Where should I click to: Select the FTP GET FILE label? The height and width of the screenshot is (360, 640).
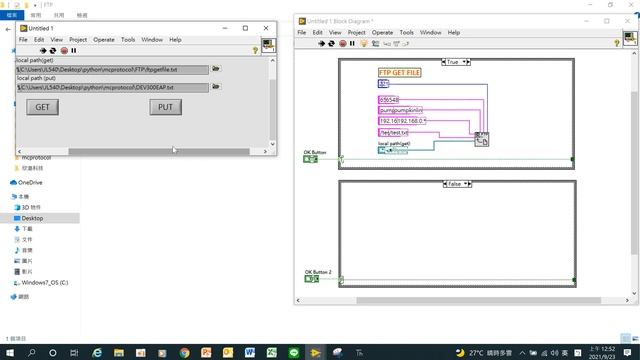[399, 73]
